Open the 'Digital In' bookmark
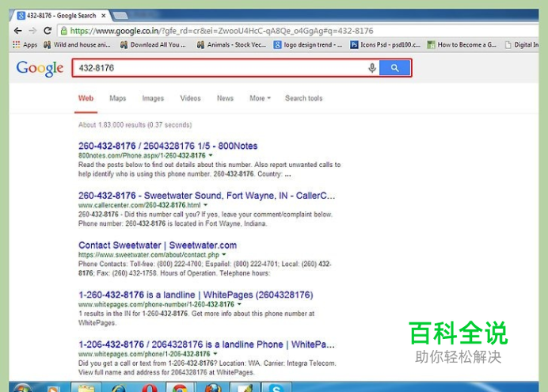Viewport: 548px width, 392px height. point(521,44)
